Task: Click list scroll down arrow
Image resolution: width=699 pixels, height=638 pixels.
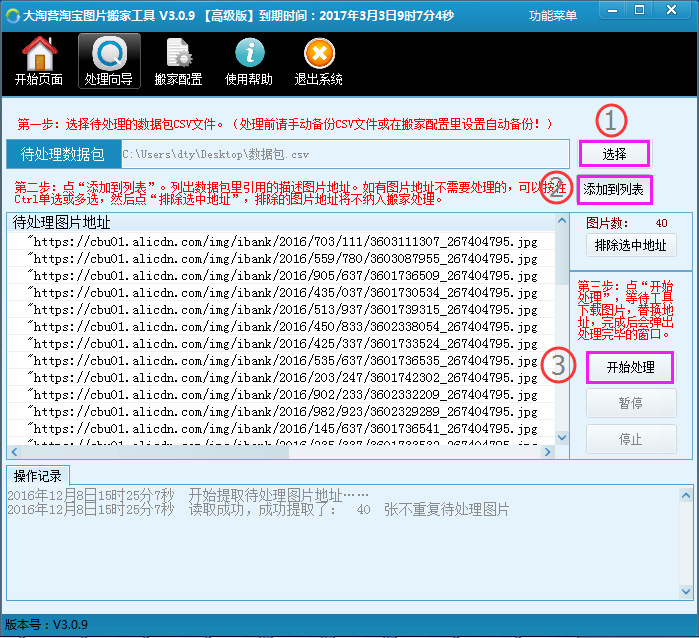Action: point(562,438)
